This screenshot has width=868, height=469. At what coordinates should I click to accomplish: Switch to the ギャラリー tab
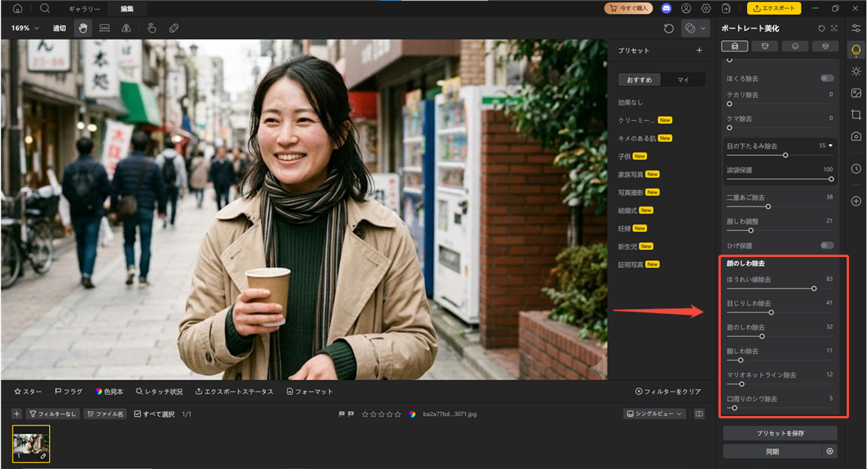tap(84, 9)
